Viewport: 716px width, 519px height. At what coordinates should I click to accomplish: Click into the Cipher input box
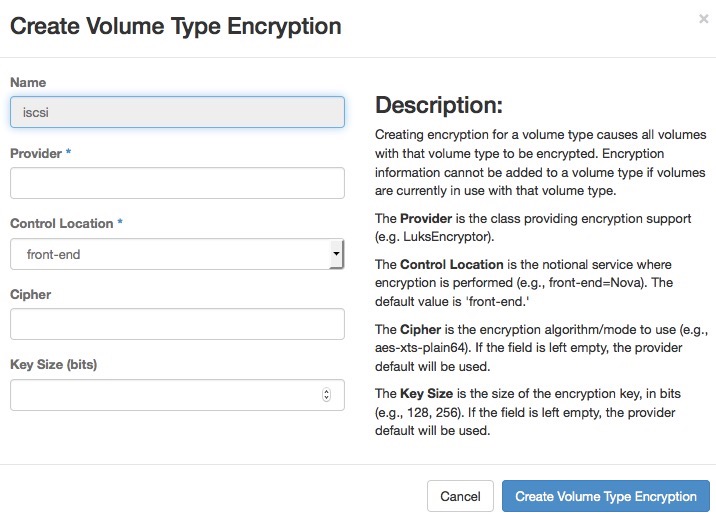click(x=177, y=324)
